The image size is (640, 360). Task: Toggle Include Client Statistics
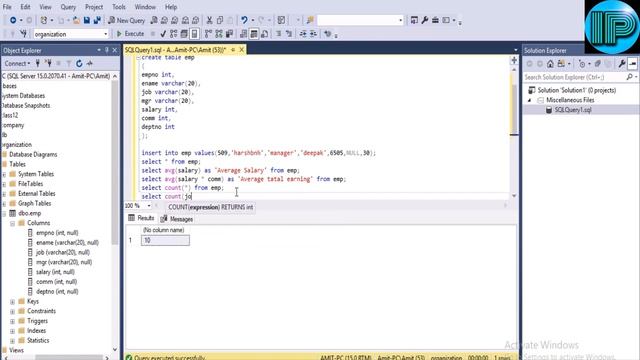[229, 34]
